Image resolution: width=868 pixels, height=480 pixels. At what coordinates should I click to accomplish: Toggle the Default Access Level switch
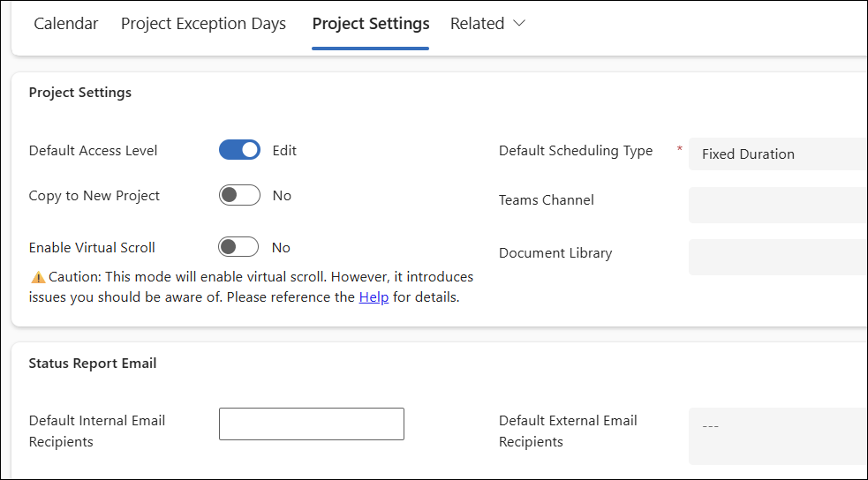pos(239,150)
